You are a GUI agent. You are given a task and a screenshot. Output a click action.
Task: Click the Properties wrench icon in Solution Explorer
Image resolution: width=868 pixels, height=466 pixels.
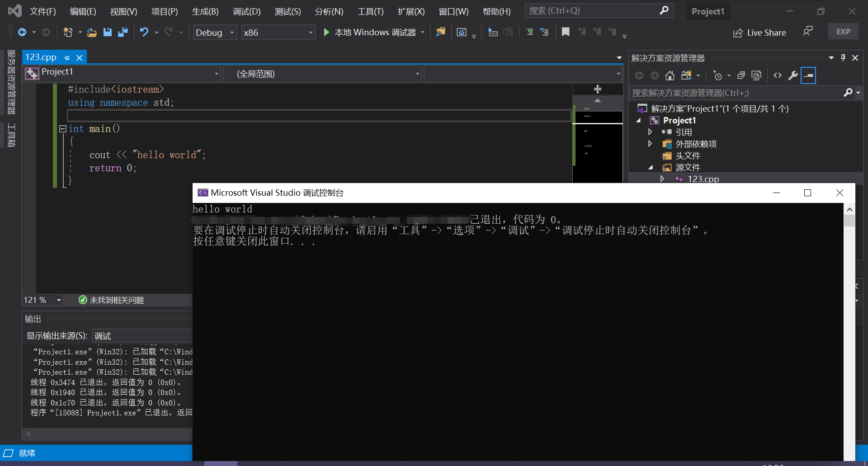(793, 75)
